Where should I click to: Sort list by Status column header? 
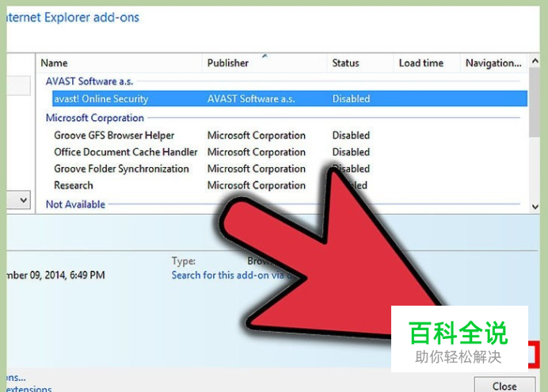pyautogui.click(x=360, y=63)
